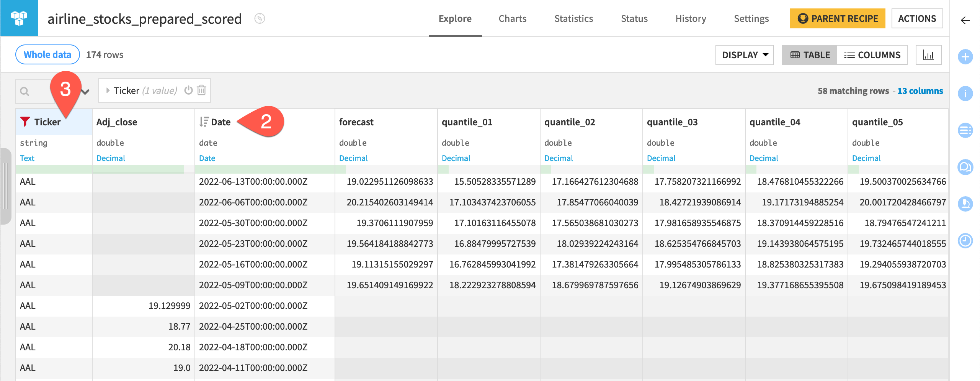Click the Whole data sample button

coord(47,54)
